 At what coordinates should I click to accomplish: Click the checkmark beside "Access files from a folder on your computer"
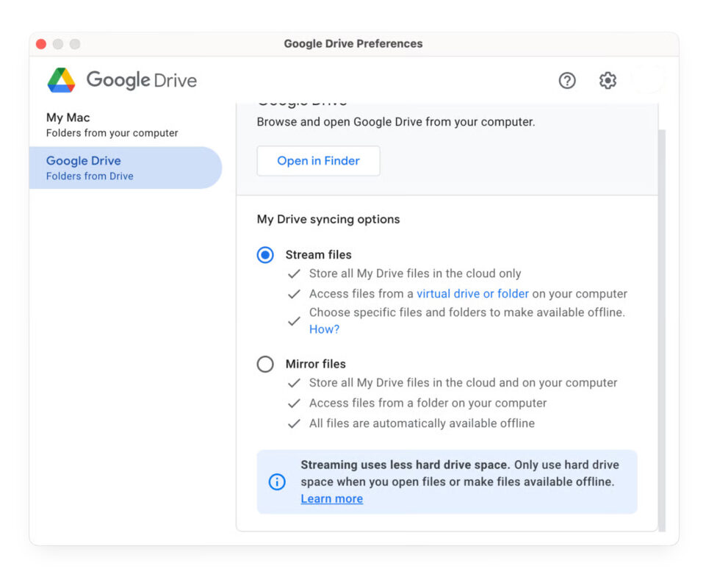click(x=294, y=403)
